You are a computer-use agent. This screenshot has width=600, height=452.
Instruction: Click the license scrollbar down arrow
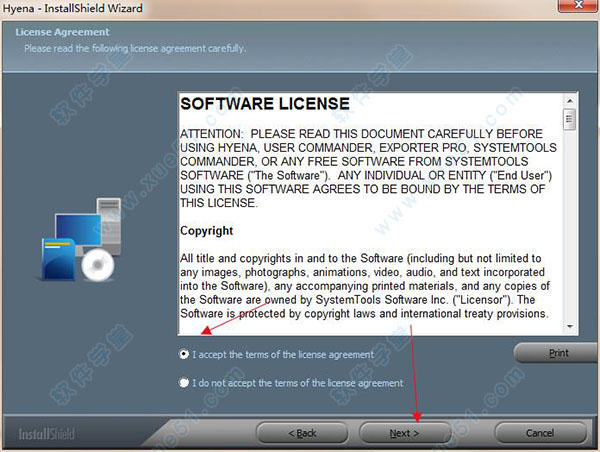[x=569, y=326]
